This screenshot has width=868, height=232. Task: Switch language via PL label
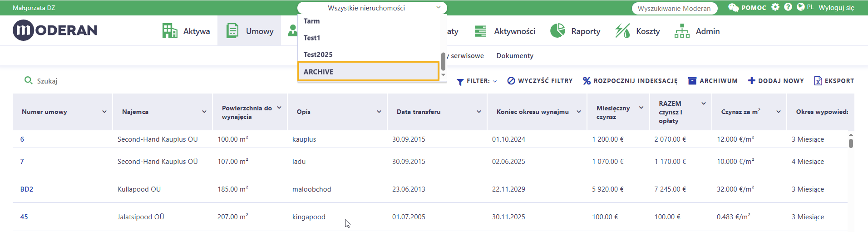click(x=810, y=7)
